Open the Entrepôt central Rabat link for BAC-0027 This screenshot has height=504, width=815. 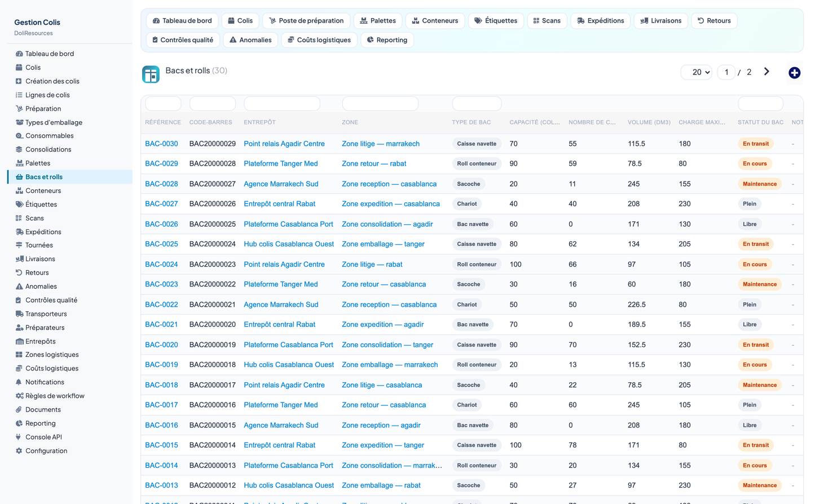279,204
